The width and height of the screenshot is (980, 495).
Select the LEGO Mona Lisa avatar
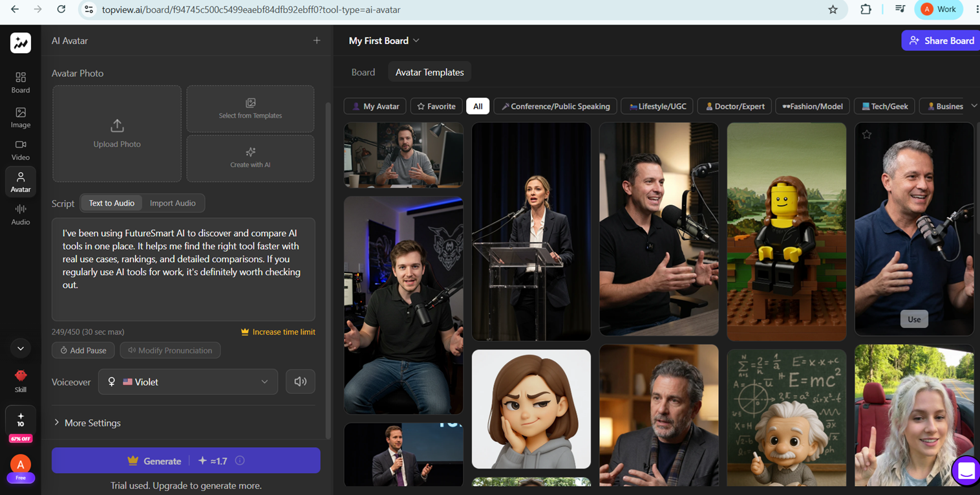coord(786,232)
